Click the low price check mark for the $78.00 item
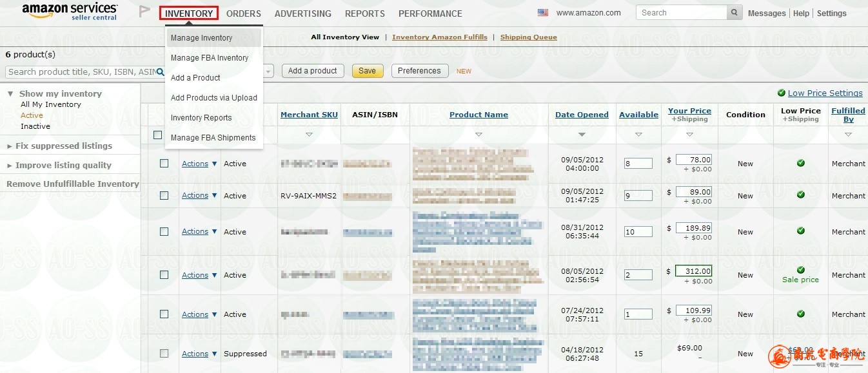Screen dimensions: 868x373 (x=801, y=164)
